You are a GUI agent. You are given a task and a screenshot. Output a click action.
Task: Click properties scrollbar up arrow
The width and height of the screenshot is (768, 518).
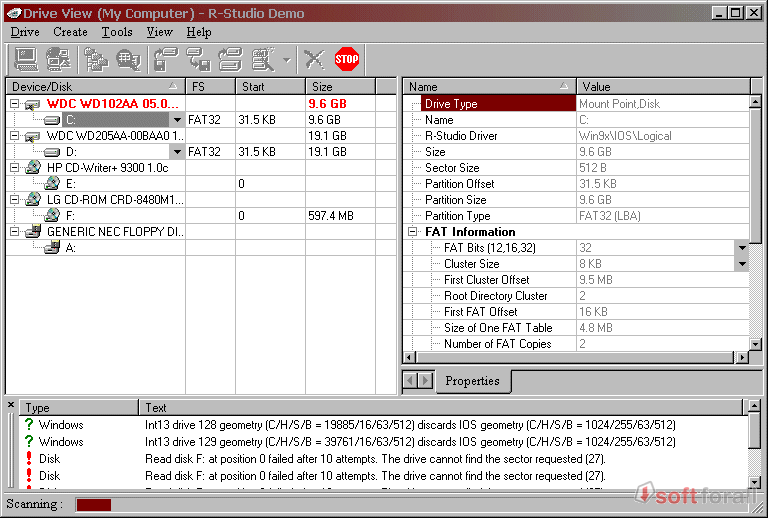755,102
